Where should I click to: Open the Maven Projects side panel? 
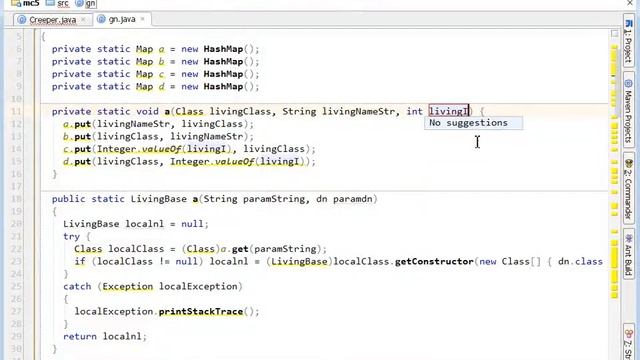(629, 109)
